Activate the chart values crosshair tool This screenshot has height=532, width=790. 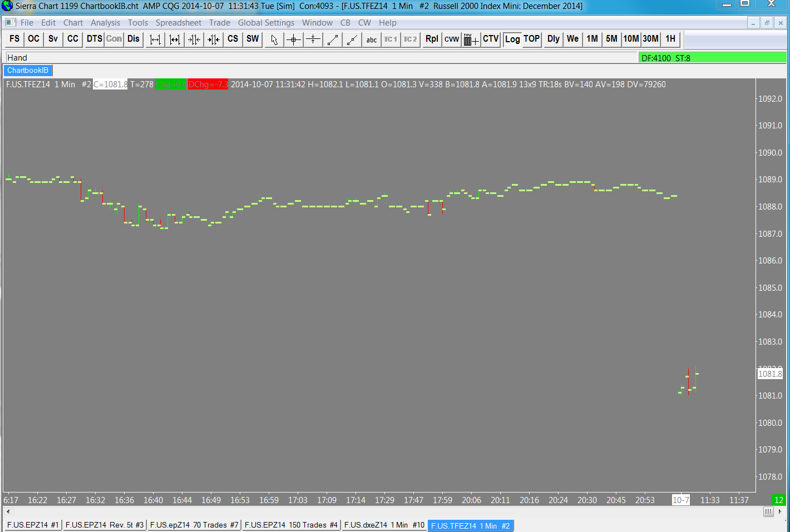pyautogui.click(x=294, y=39)
